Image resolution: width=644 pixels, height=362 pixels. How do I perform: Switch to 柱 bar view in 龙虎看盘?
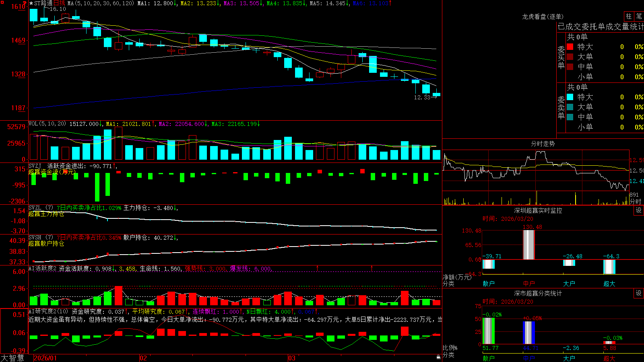coord(629,16)
